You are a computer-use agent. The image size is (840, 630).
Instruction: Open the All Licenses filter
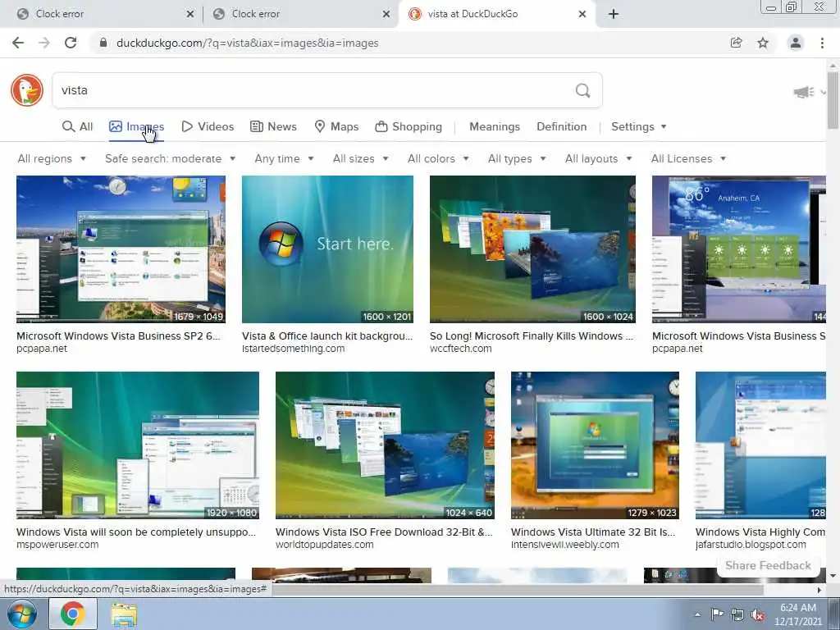(688, 158)
